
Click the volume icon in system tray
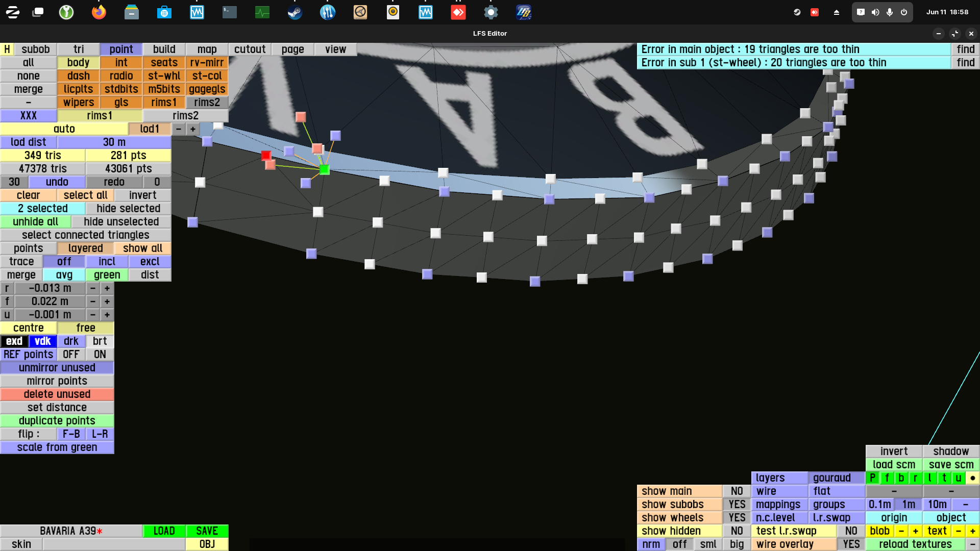(x=875, y=12)
